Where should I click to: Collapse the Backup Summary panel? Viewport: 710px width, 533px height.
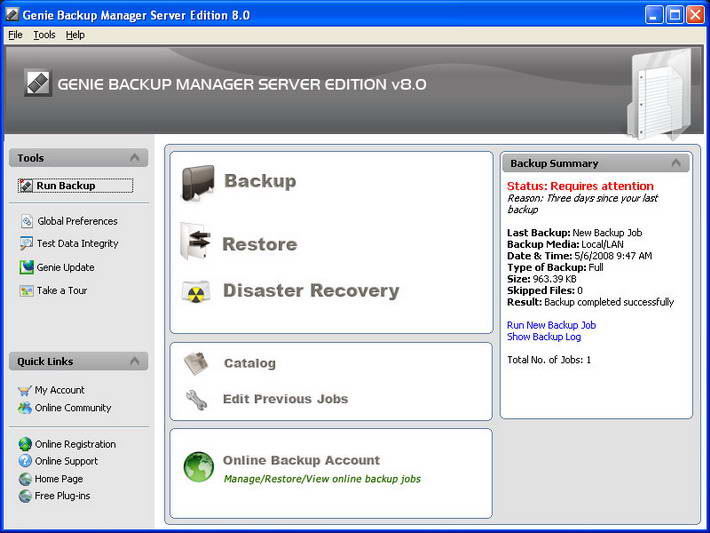pos(676,163)
